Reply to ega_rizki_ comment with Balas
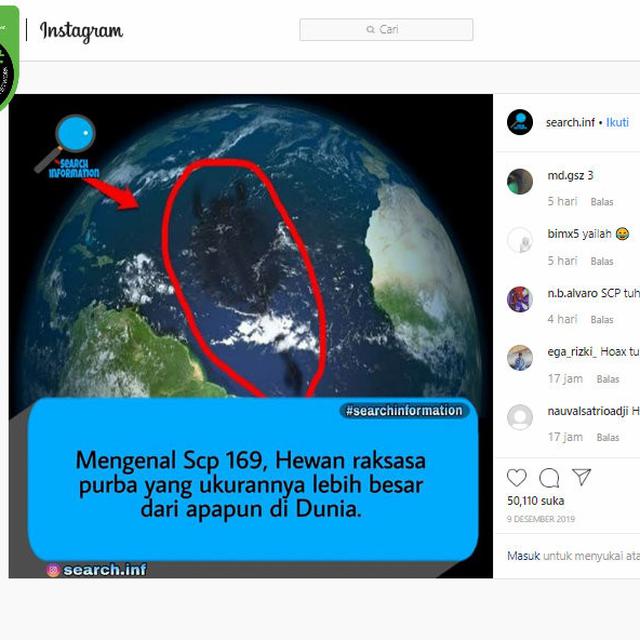This screenshot has height=640, width=640. click(608, 379)
